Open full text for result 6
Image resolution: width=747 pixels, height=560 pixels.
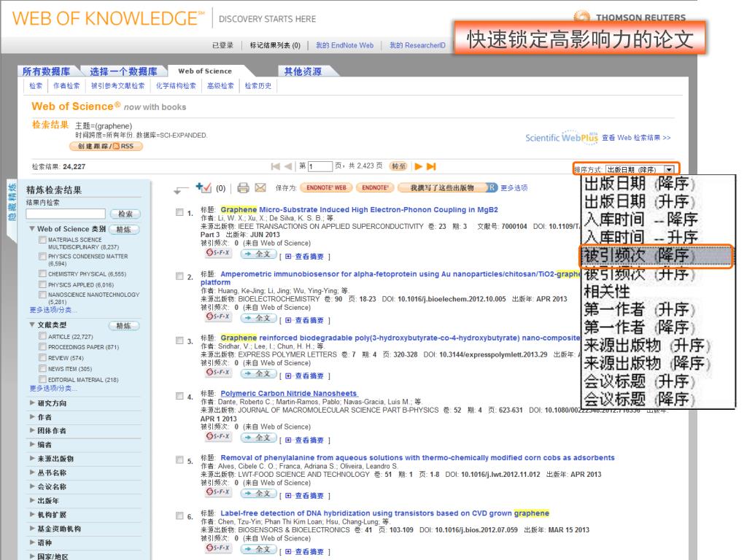258,549
